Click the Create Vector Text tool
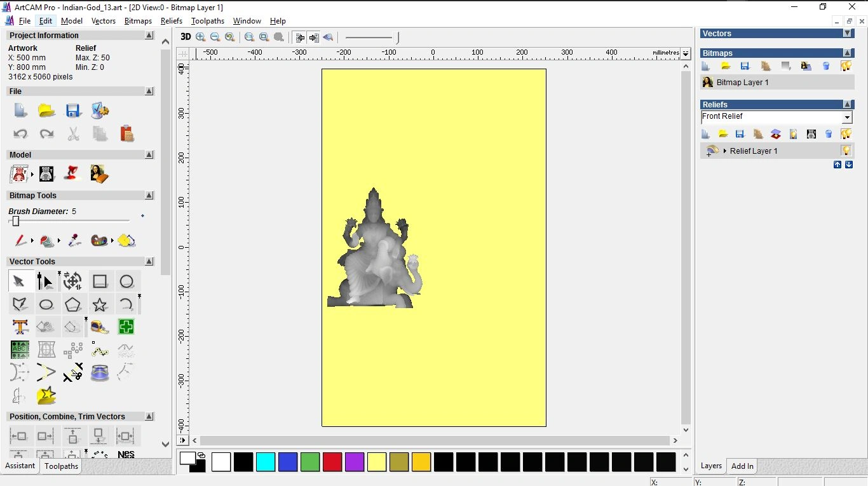Screen dimensions: 868x486 click(x=20, y=327)
